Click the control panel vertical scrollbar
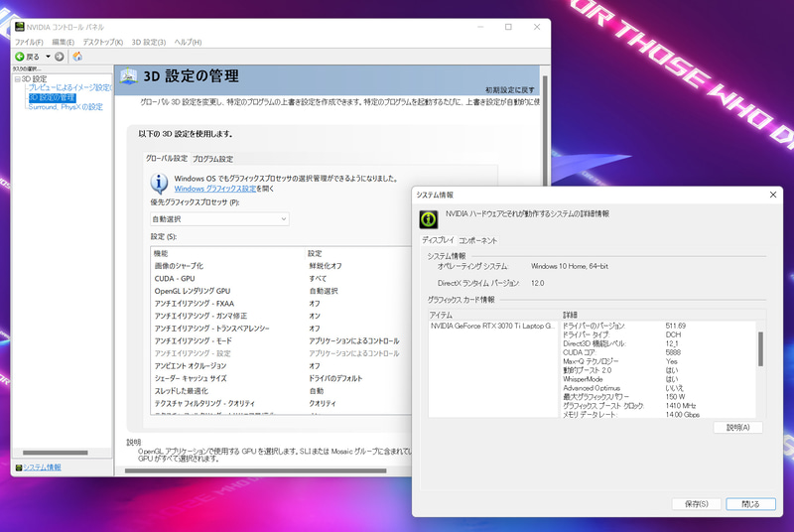 click(545, 132)
